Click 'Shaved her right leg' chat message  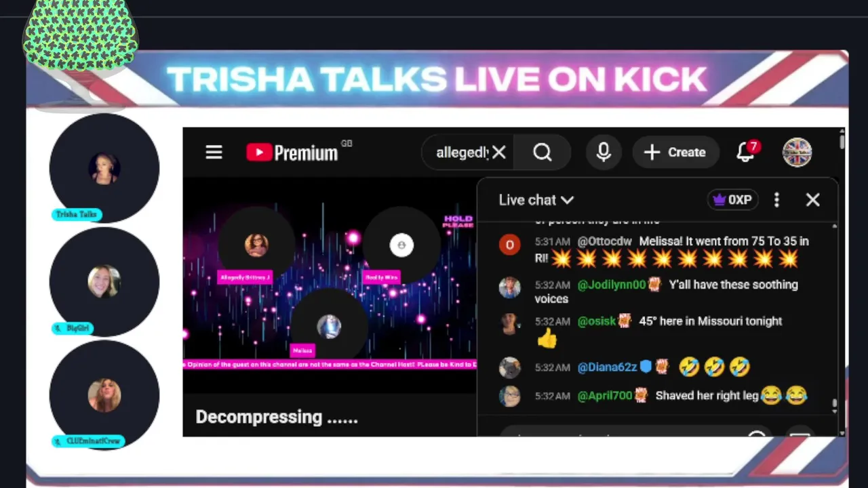click(x=707, y=396)
